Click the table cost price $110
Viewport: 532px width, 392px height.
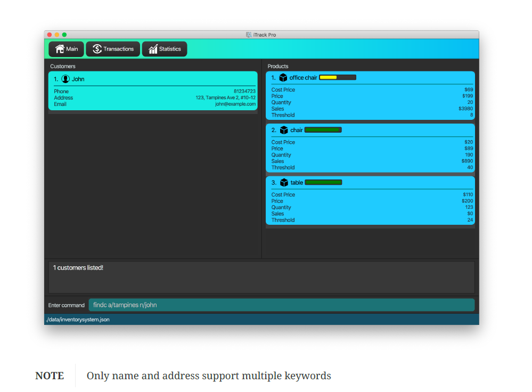[x=468, y=194]
